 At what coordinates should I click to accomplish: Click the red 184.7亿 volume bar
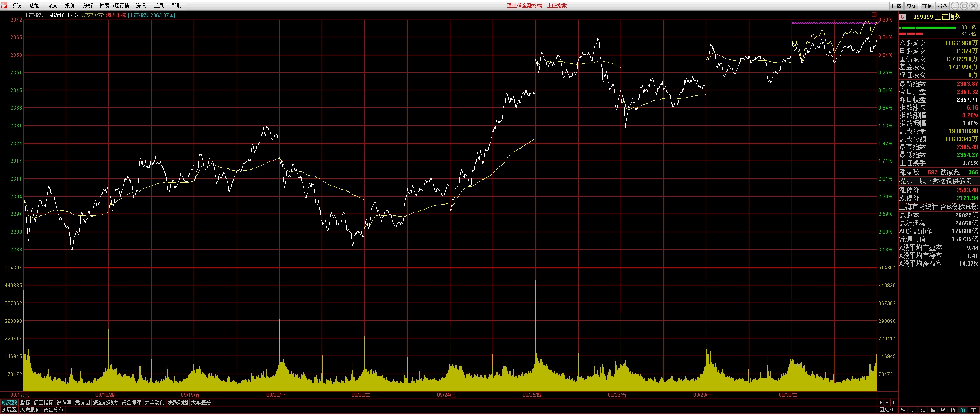coord(911,34)
